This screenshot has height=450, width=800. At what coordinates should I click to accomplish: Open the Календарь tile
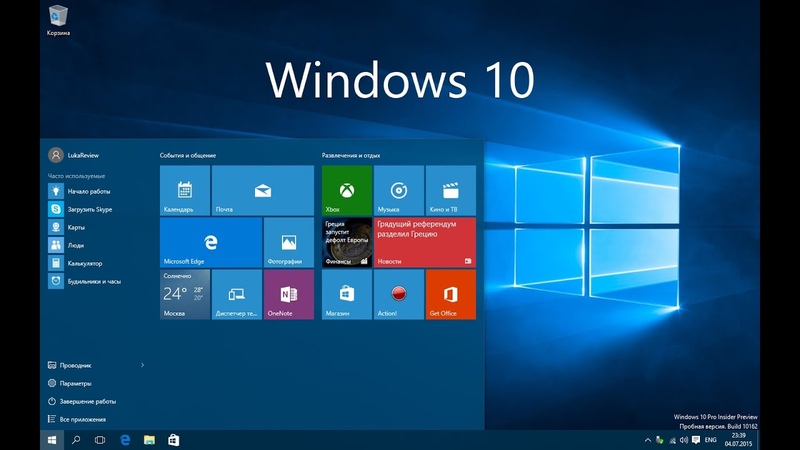[x=185, y=190]
